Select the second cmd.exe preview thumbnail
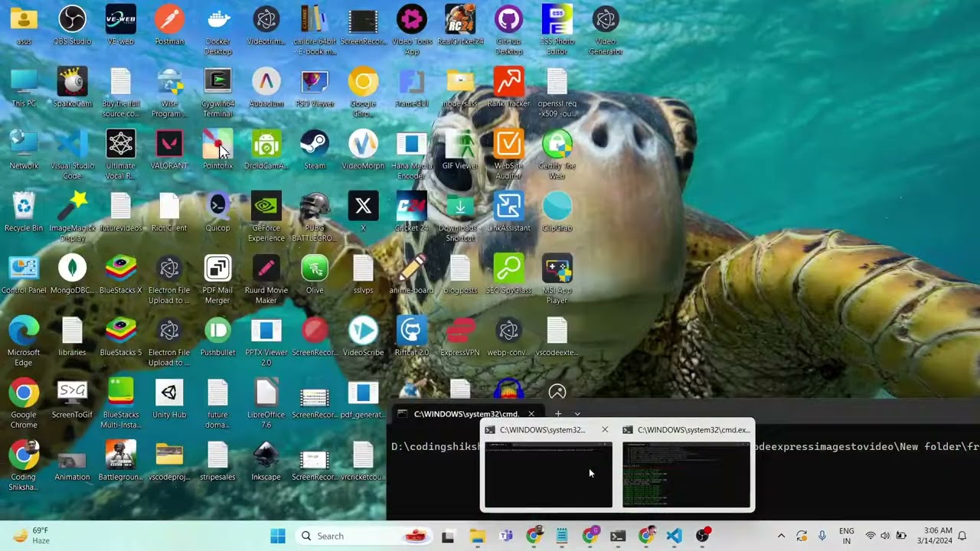 [686, 474]
